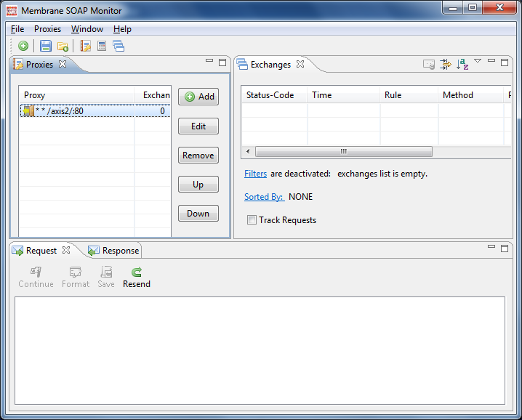Open the Filters link
The image size is (522, 420).
coord(255,174)
